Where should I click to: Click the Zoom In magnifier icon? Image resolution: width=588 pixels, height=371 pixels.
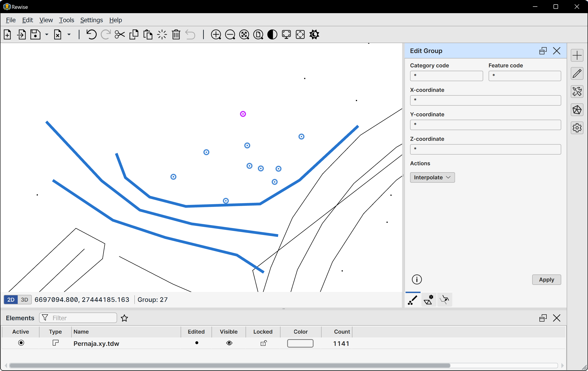(216, 35)
